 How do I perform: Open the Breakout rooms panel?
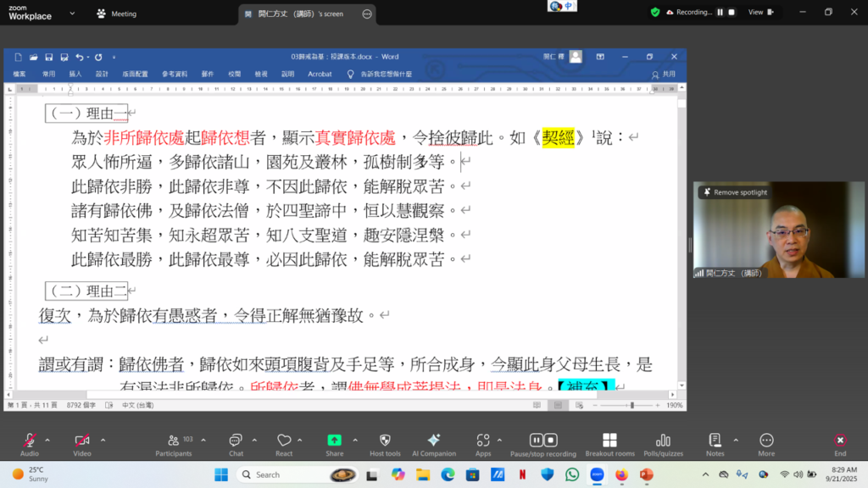point(609,444)
